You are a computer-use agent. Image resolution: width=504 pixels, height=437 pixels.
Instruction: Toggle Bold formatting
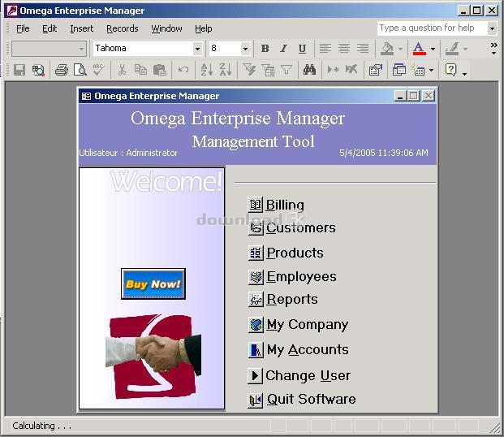click(265, 49)
